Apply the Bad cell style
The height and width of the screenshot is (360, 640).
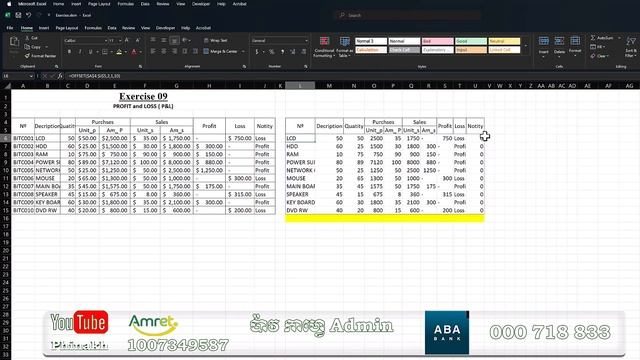coord(437,41)
